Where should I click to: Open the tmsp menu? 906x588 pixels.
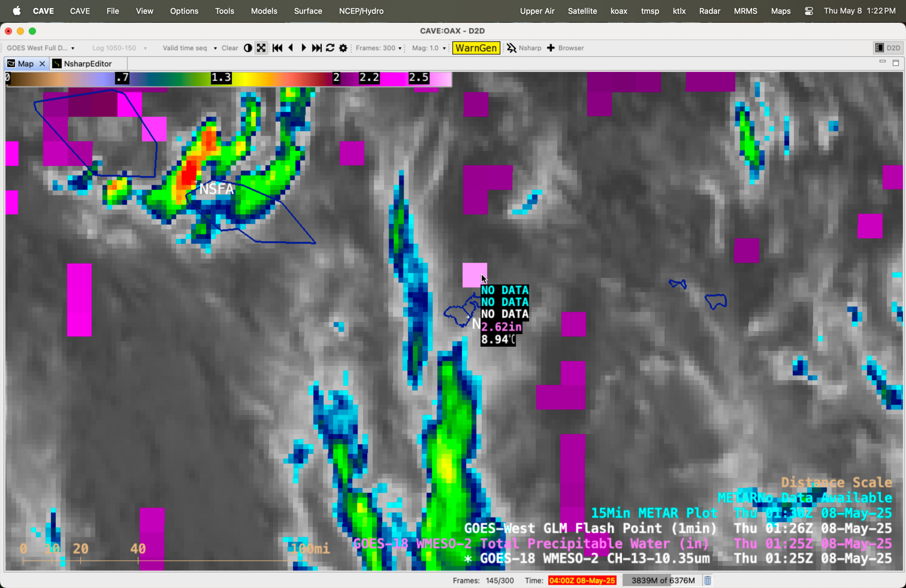pos(650,11)
